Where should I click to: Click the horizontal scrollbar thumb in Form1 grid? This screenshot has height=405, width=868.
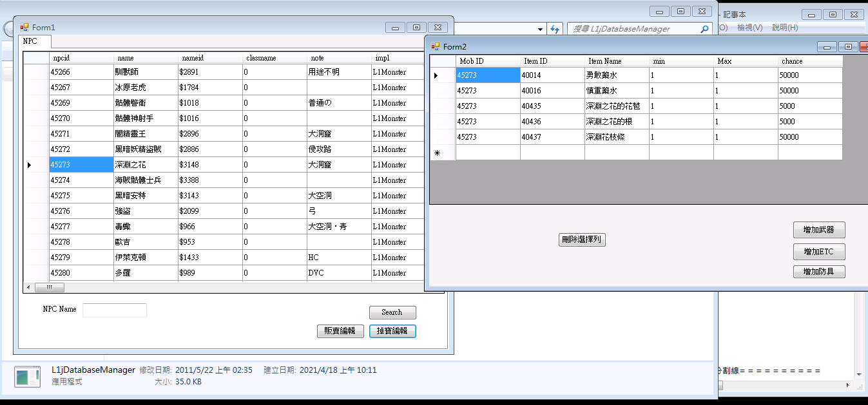coord(50,287)
